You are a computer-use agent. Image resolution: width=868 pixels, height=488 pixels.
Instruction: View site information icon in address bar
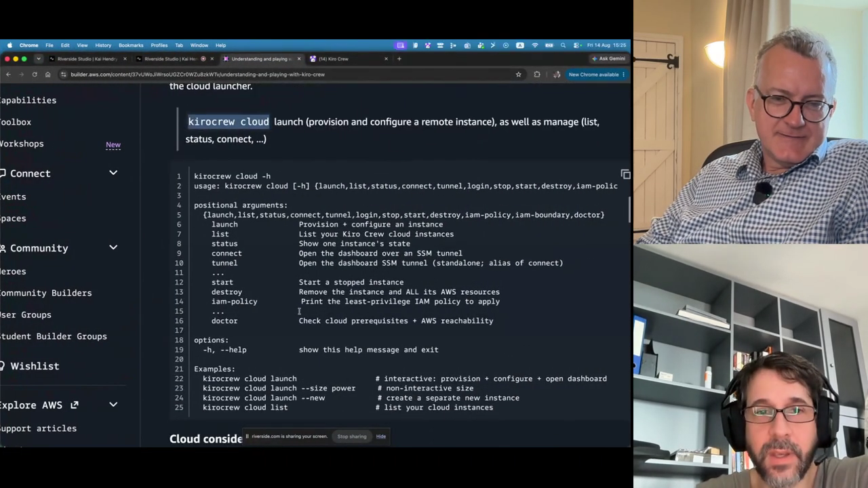63,75
